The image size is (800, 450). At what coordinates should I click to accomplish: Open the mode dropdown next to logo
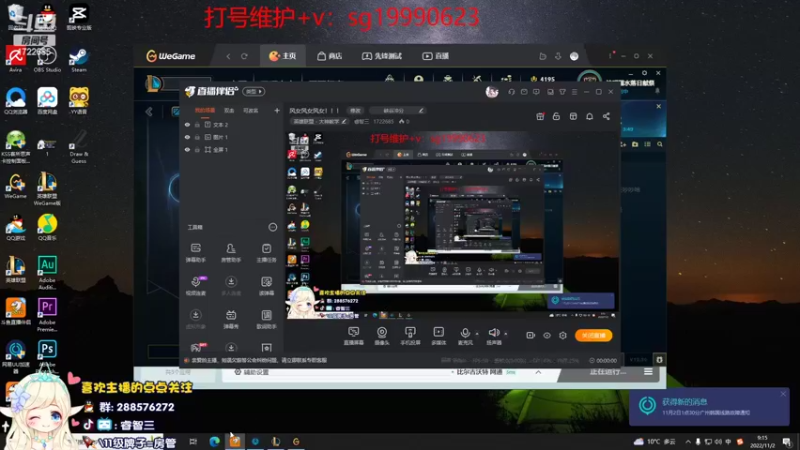tap(254, 91)
